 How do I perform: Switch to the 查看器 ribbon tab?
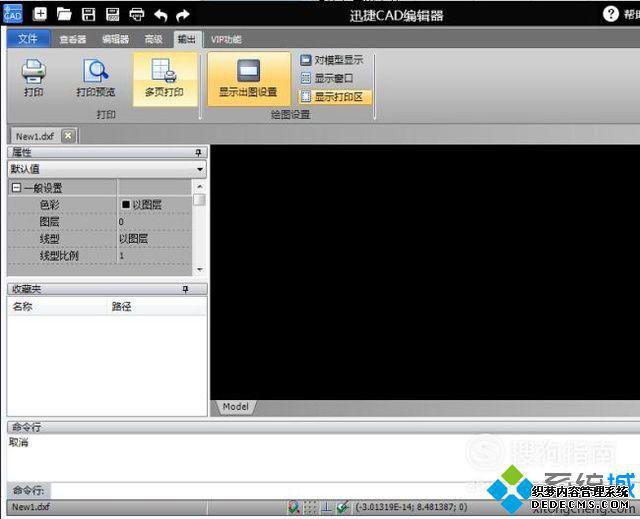pos(73,39)
